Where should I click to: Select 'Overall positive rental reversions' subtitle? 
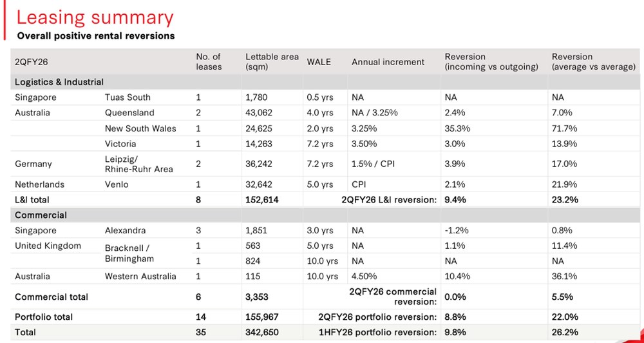pyautogui.click(x=96, y=35)
